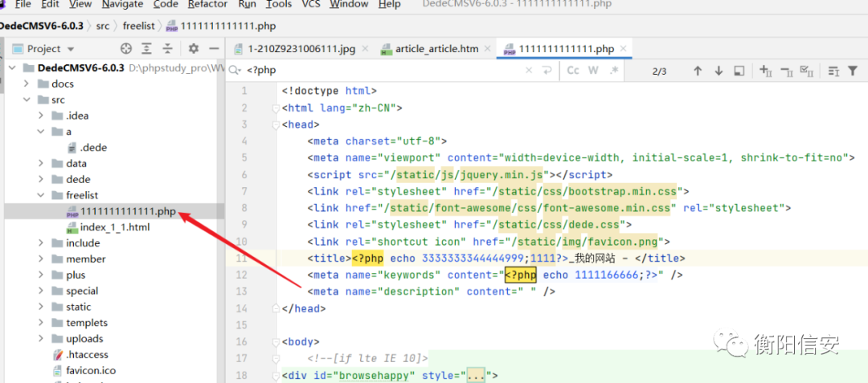Image resolution: width=868 pixels, height=383 pixels.
Task: Open the Code menu
Action: tap(165, 5)
